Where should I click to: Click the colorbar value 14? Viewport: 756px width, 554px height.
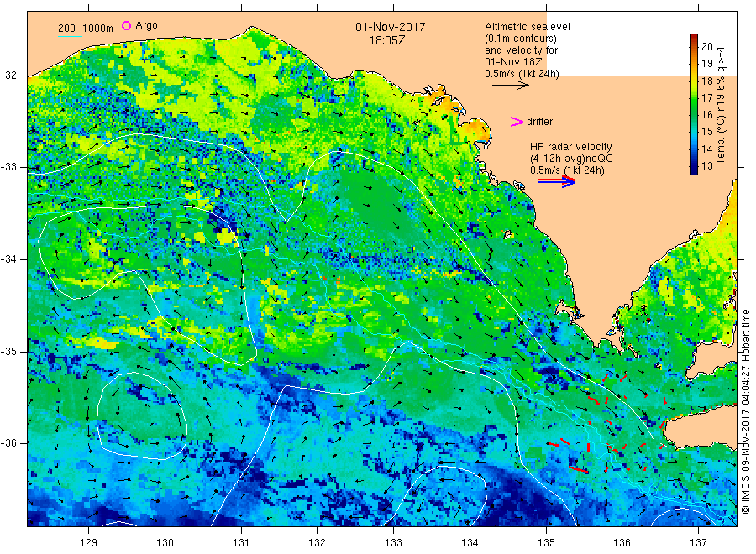click(706, 149)
